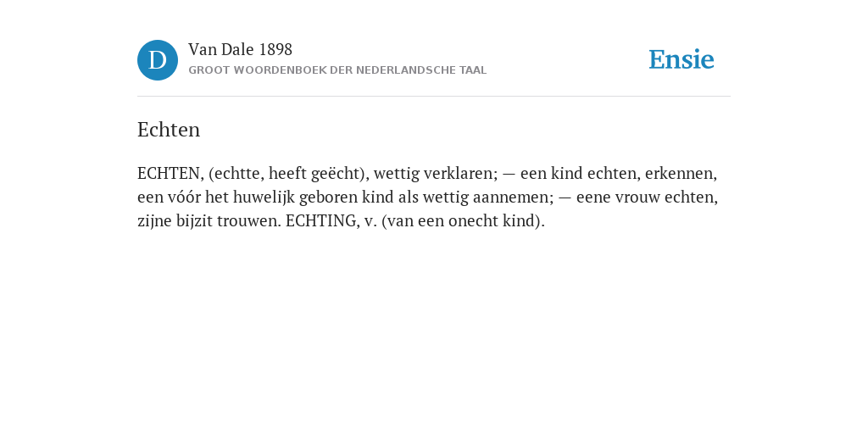Click the capitalized word ECHTEN in the definition
Image resolution: width=868 pixels, height=434 pixels.
point(170,173)
